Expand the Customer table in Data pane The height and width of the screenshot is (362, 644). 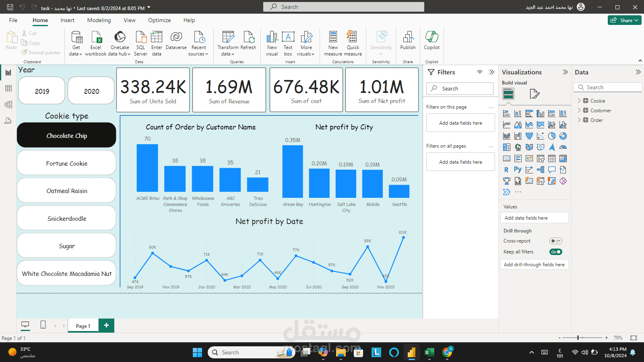(x=579, y=110)
